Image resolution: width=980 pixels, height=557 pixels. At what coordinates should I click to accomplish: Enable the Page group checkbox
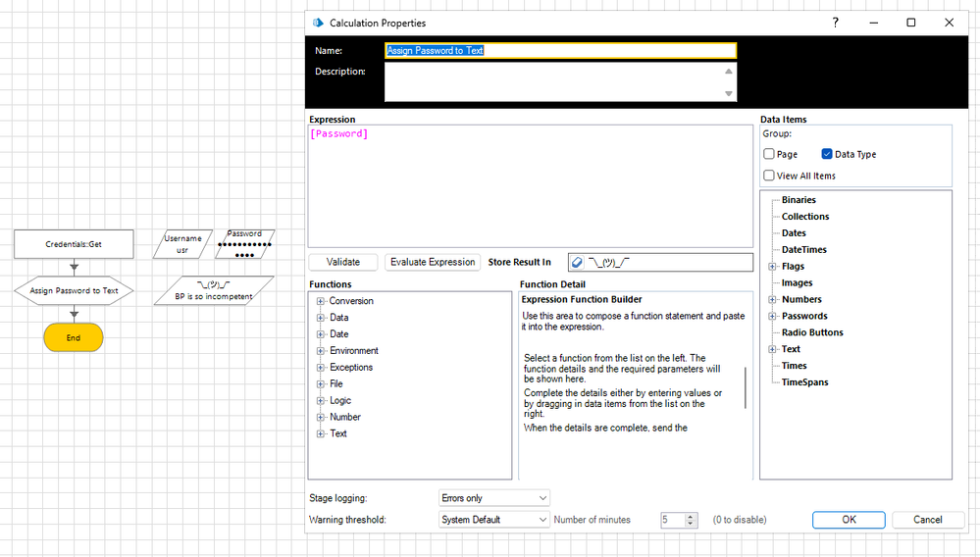pos(769,155)
